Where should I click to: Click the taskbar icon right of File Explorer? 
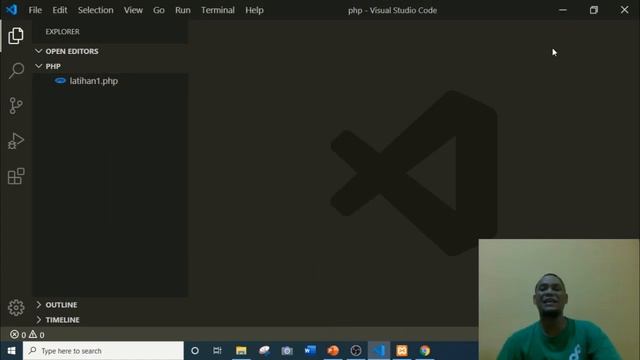pos(264,351)
